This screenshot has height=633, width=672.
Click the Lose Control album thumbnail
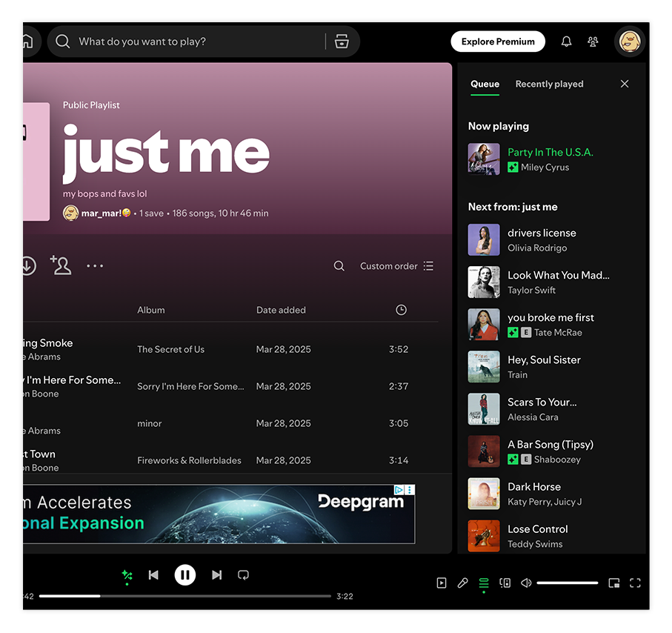tap(484, 536)
